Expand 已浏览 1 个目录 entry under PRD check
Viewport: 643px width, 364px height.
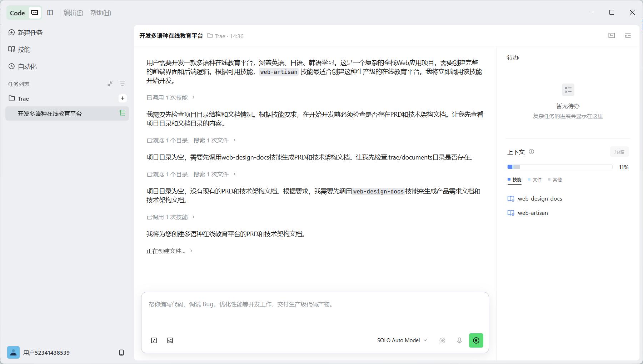point(191,140)
